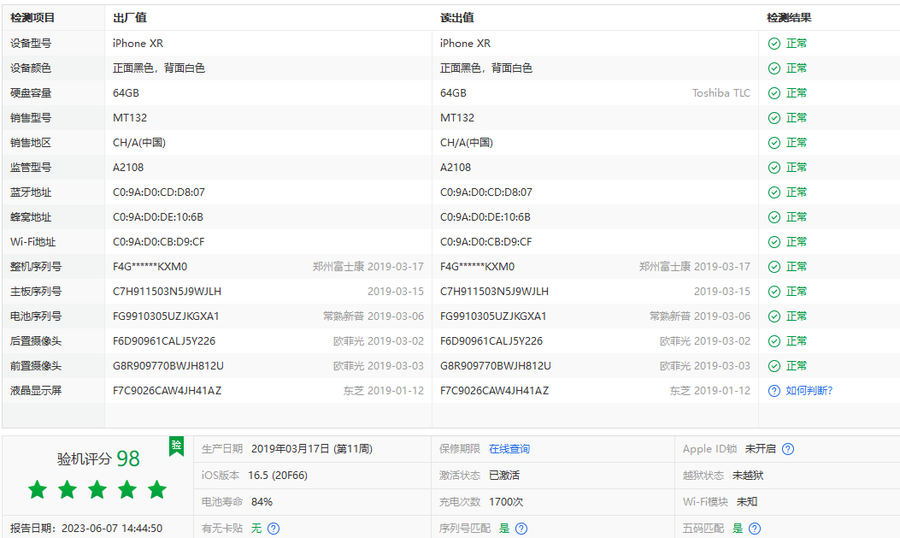Click the 检测项目 column header

pyautogui.click(x=32, y=18)
